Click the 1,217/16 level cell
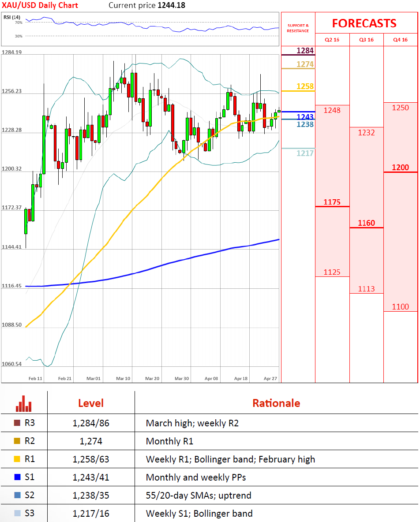 click(91, 513)
